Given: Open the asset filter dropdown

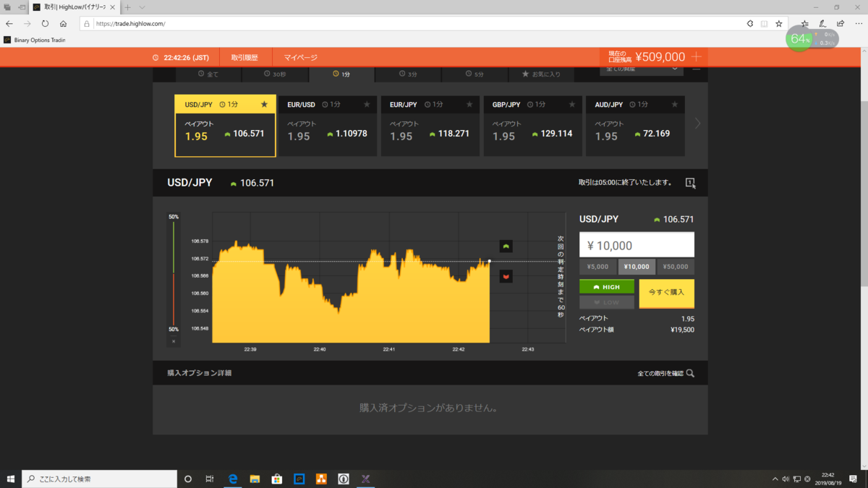Looking at the screenshot, I should coord(642,69).
